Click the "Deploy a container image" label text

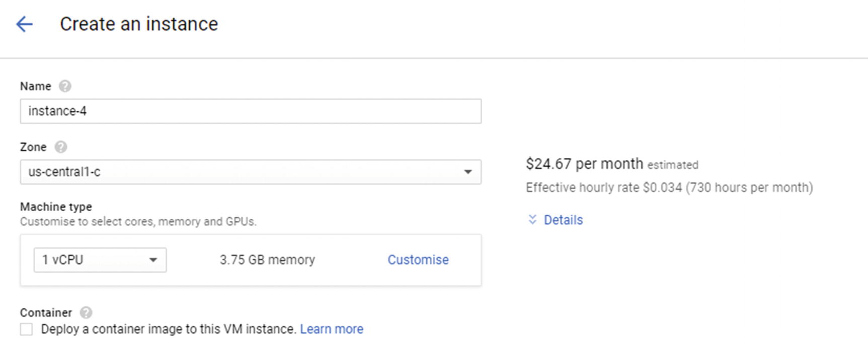(x=168, y=329)
